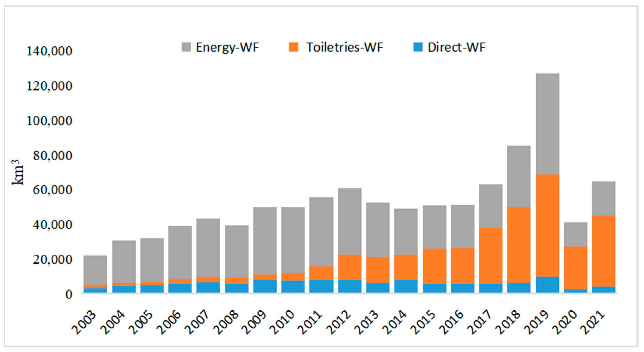This screenshot has height=352, width=644.
Task: Select the gray segment of the 2003 bar
Action: coord(95,270)
